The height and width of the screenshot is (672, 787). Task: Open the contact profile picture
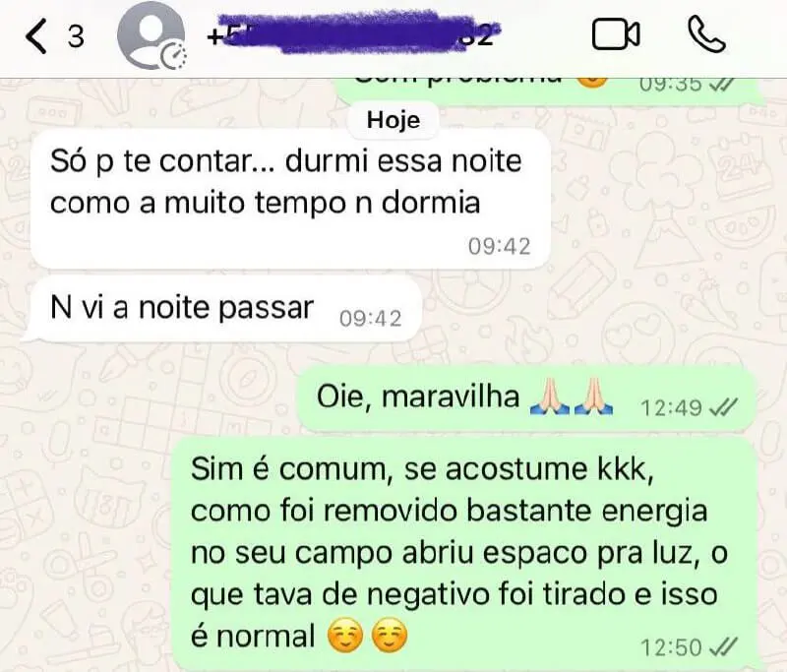[x=151, y=35]
